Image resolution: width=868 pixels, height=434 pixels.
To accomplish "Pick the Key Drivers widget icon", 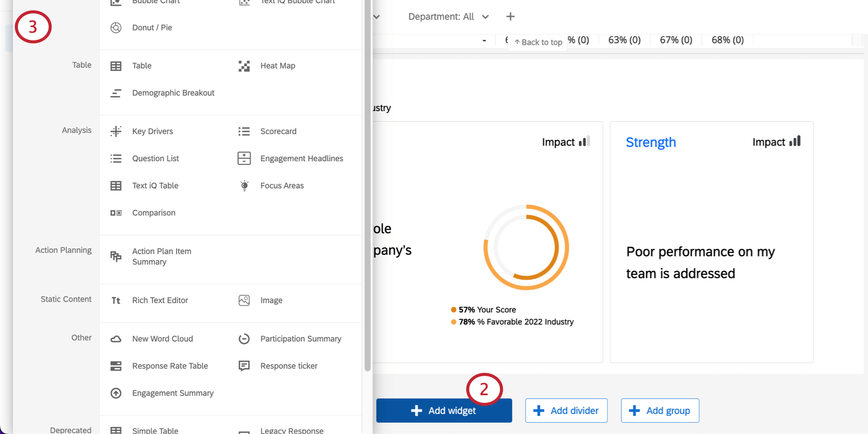I will coord(116,131).
